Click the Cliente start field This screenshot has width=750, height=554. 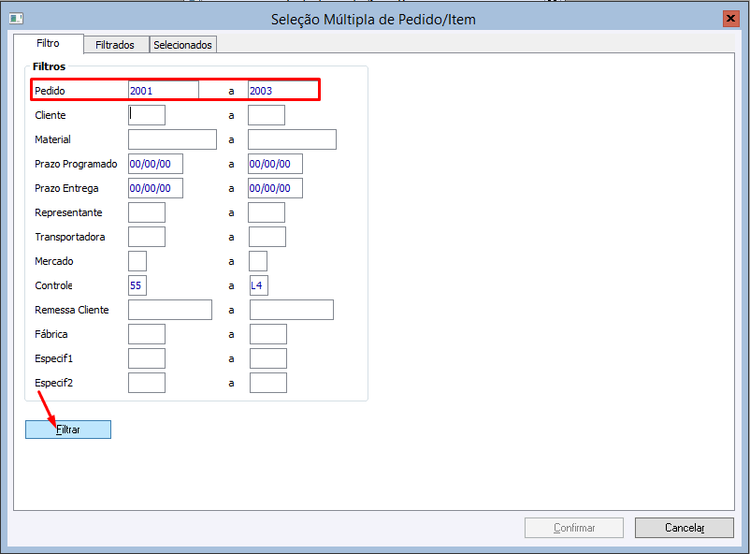[x=147, y=115]
